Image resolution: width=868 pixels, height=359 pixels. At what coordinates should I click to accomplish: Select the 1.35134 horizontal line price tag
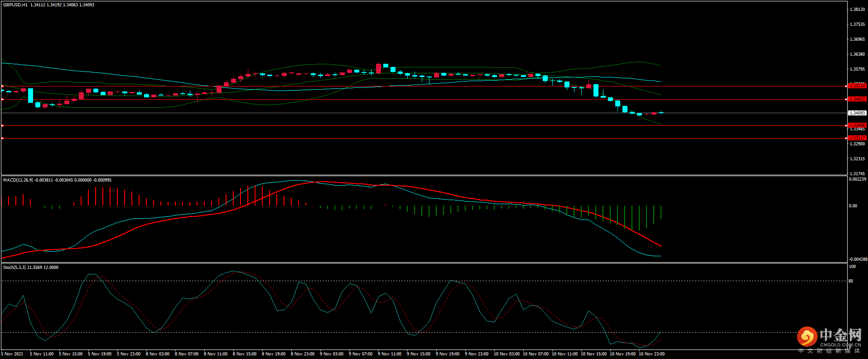[x=857, y=86]
